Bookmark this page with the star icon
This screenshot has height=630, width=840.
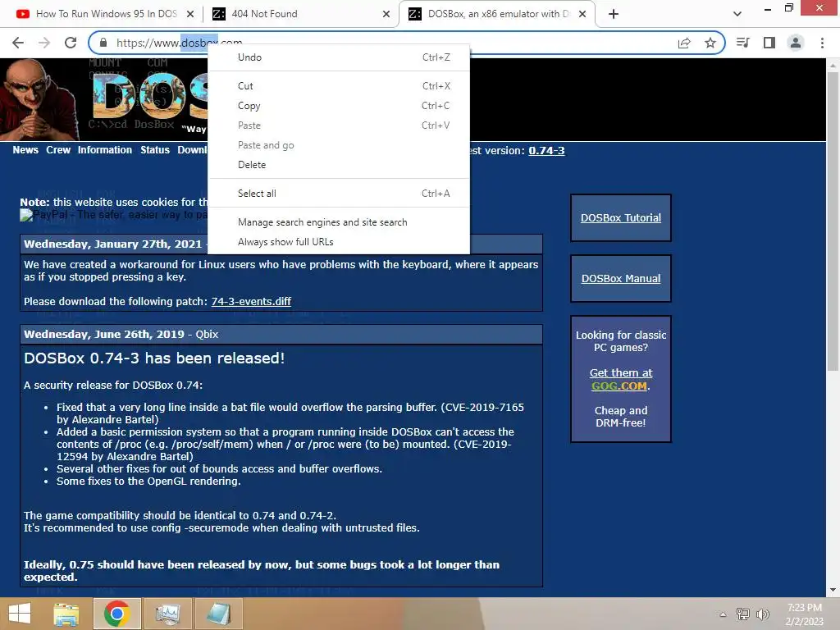pos(710,43)
